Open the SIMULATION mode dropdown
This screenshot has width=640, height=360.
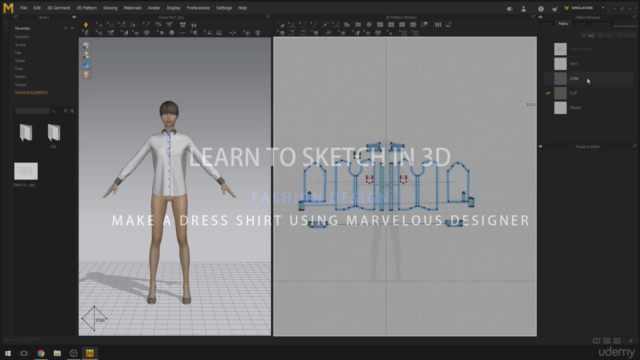pyautogui.click(x=584, y=8)
